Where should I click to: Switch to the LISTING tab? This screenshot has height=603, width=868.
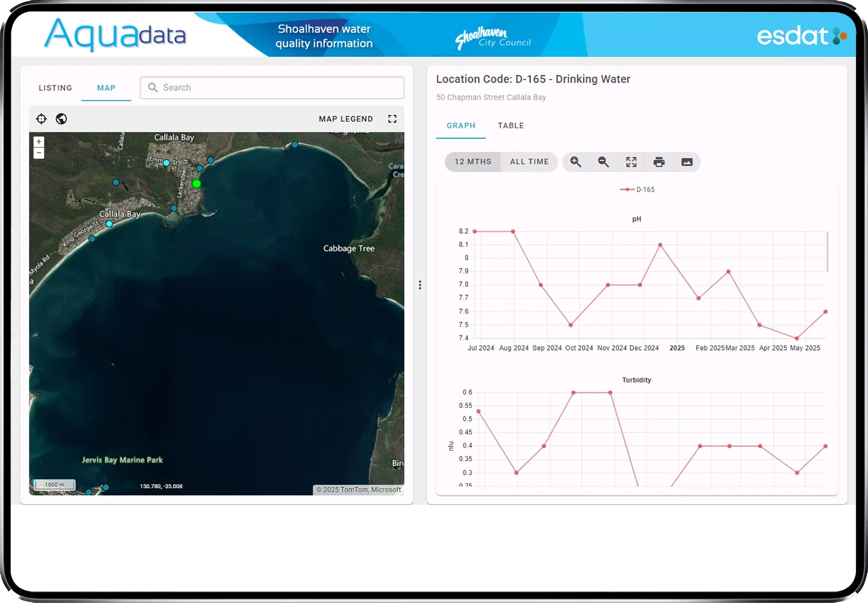click(x=55, y=88)
